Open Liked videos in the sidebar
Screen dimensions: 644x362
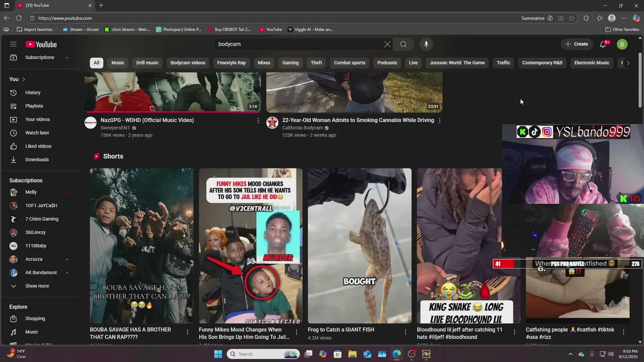(39, 146)
